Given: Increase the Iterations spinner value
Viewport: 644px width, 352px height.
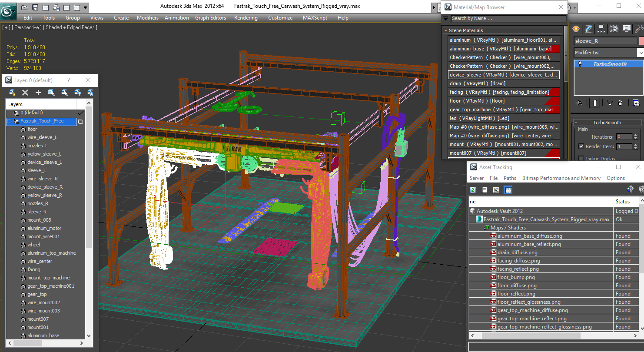Looking at the screenshot, I should (x=636, y=135).
